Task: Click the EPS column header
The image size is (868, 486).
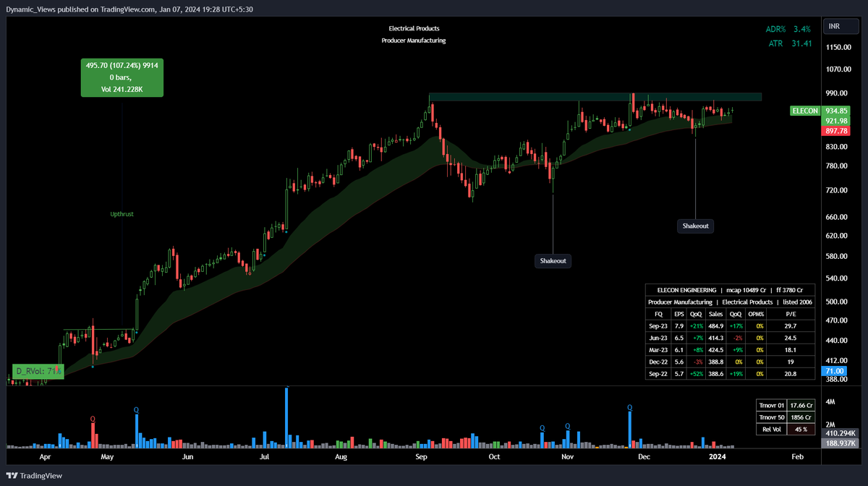Action: (678, 314)
